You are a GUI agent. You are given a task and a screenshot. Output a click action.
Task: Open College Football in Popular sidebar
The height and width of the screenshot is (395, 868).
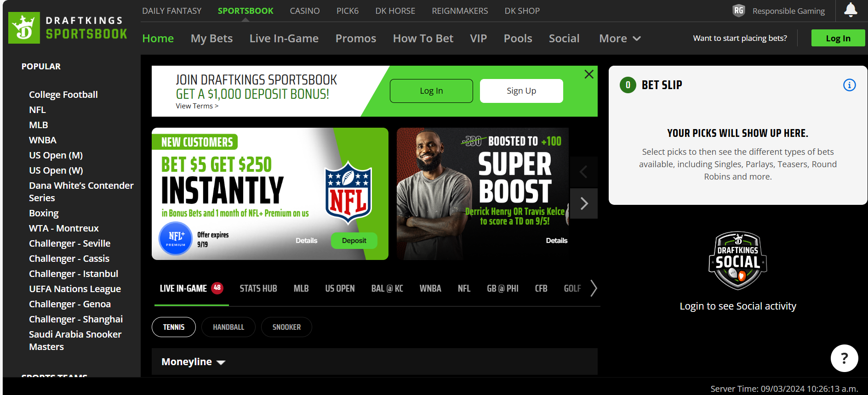(x=63, y=95)
